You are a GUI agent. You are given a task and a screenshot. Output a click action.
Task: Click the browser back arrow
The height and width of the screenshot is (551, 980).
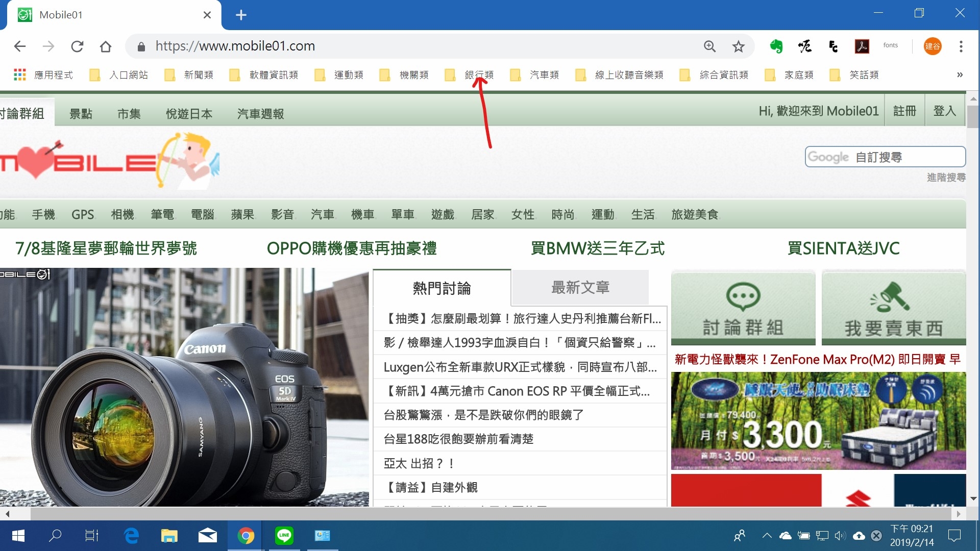pos(20,46)
